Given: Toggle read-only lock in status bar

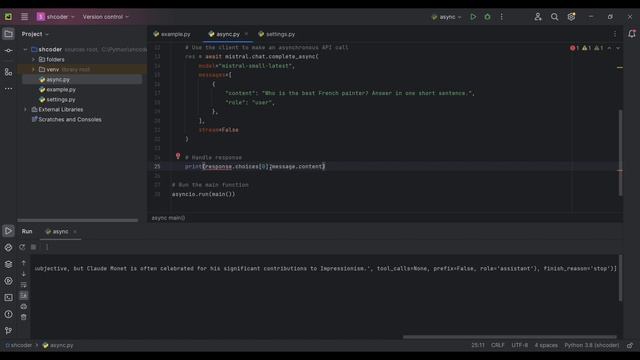Looking at the screenshot, I should [x=630, y=345].
